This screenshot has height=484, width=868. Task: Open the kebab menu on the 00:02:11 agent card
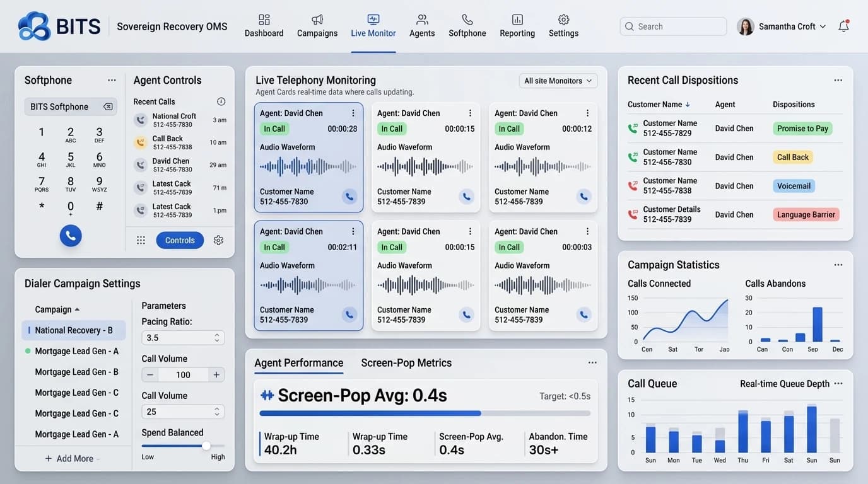[353, 231]
